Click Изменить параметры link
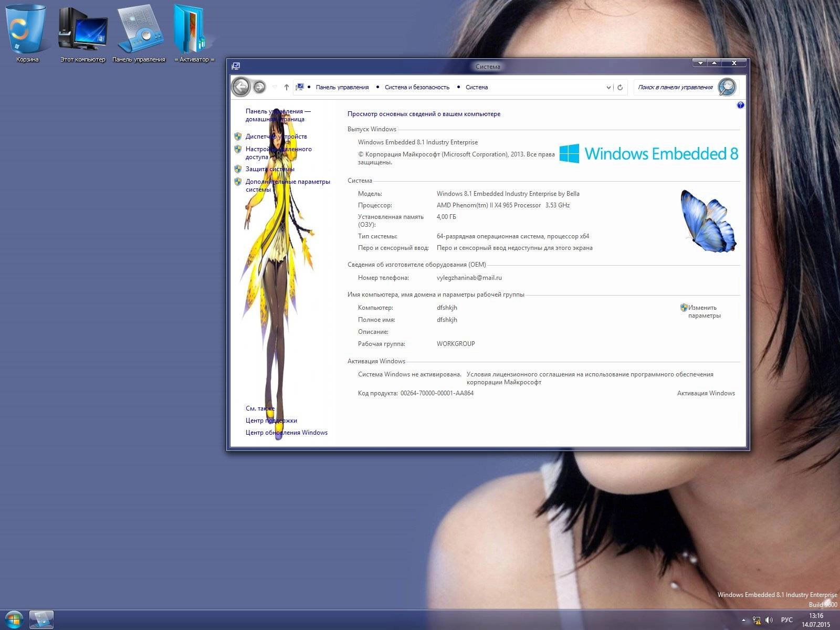Image resolution: width=840 pixels, height=630 pixels. (x=704, y=312)
